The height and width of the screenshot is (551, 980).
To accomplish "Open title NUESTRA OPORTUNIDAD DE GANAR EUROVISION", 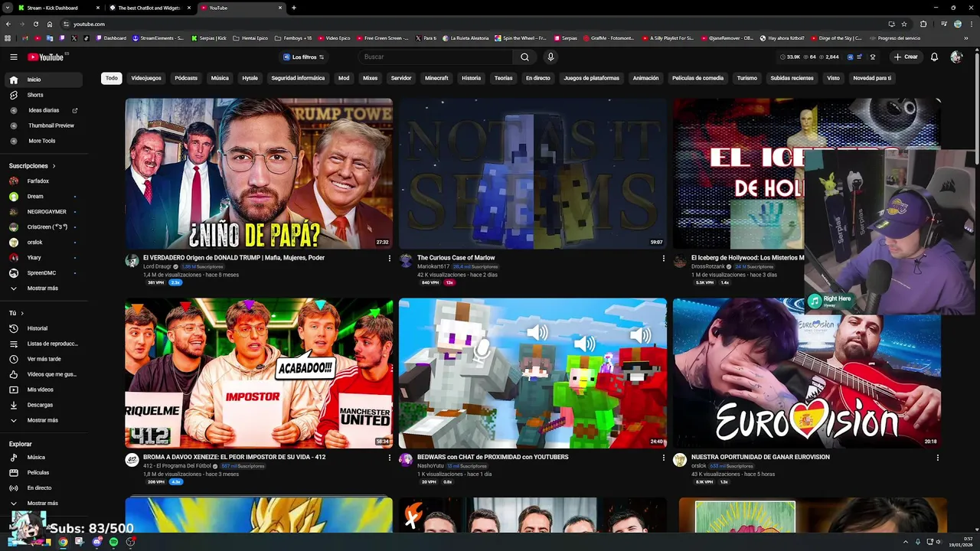I will (x=760, y=457).
